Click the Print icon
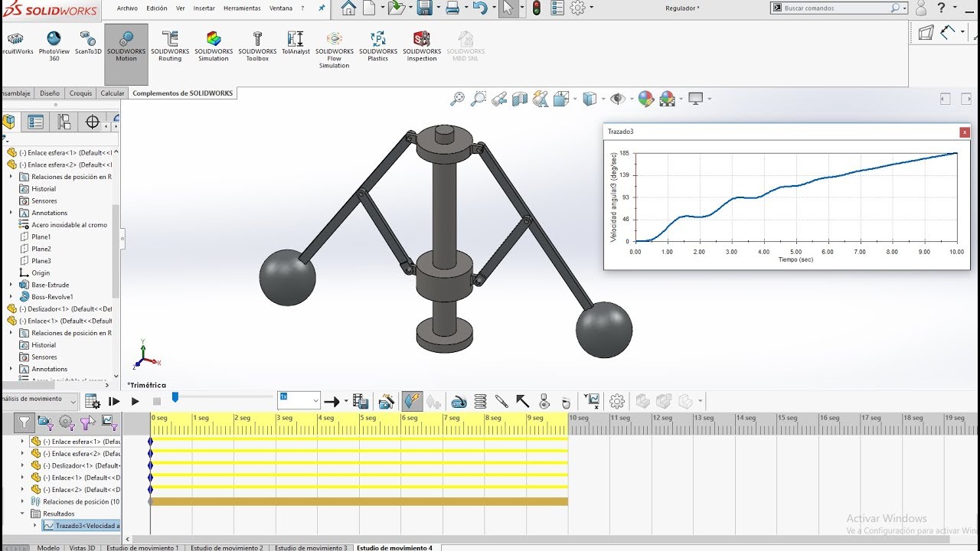 coord(452,8)
